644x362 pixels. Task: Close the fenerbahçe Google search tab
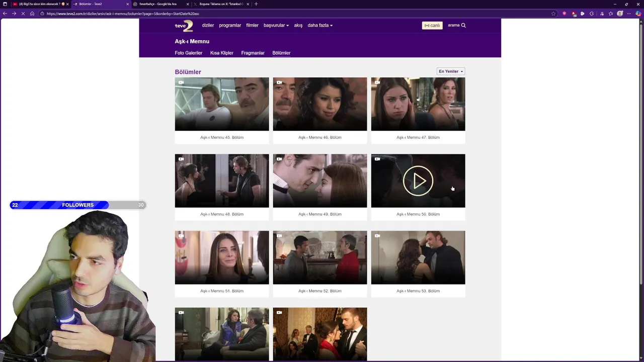tap(188, 4)
